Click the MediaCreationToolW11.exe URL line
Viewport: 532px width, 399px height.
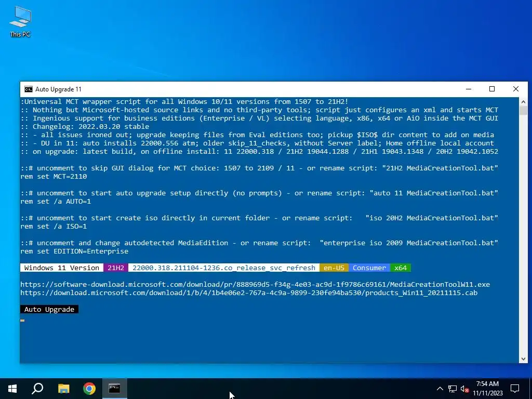click(x=255, y=284)
